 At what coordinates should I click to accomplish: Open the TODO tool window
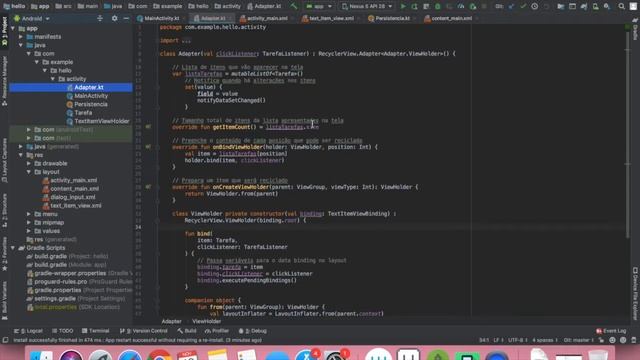click(62, 331)
